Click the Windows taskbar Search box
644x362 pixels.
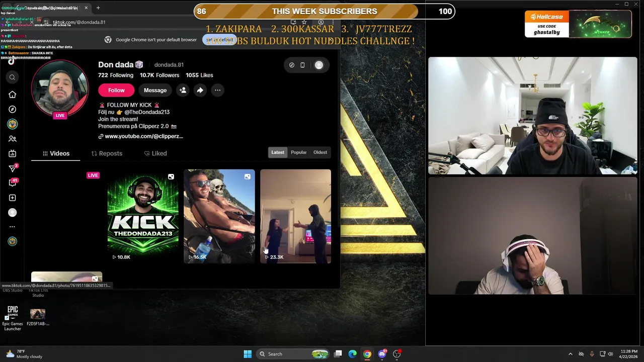293,354
